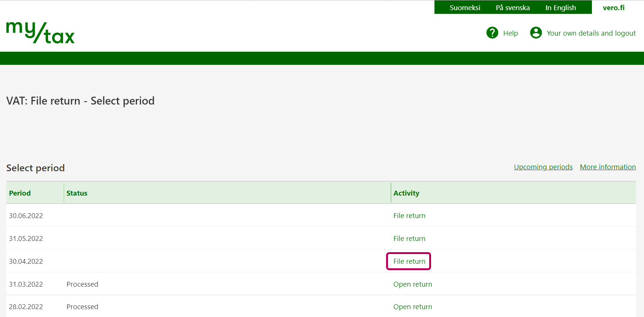Open the More information link
644x317 pixels.
(608, 167)
